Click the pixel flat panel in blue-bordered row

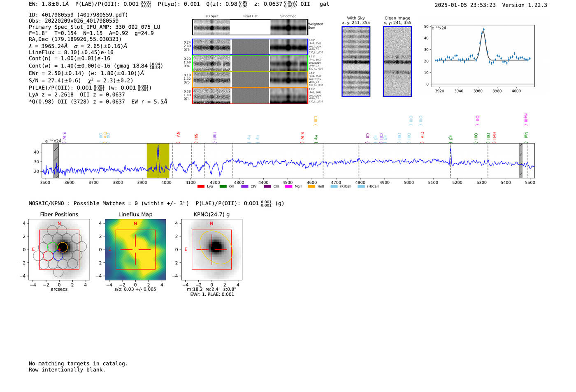pyautogui.click(x=251, y=47)
